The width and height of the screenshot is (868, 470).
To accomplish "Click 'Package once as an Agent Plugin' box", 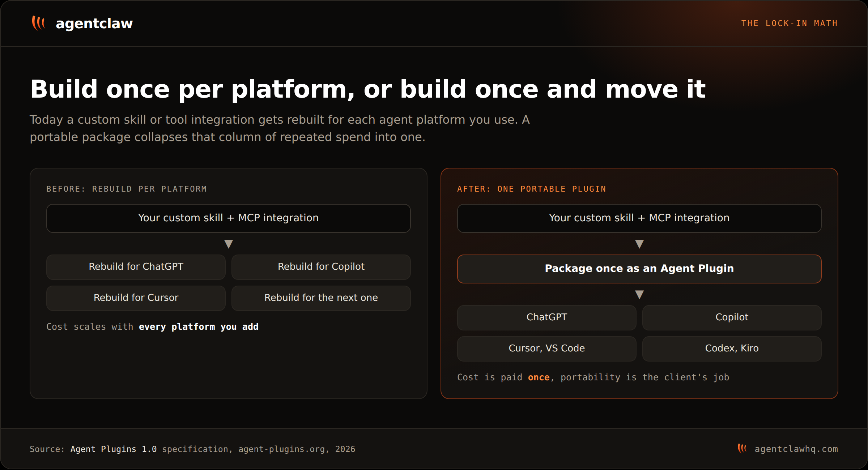I will coord(639,269).
